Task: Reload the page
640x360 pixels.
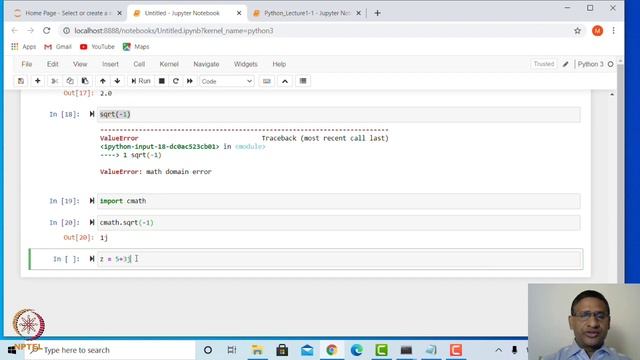Action: coord(47,31)
